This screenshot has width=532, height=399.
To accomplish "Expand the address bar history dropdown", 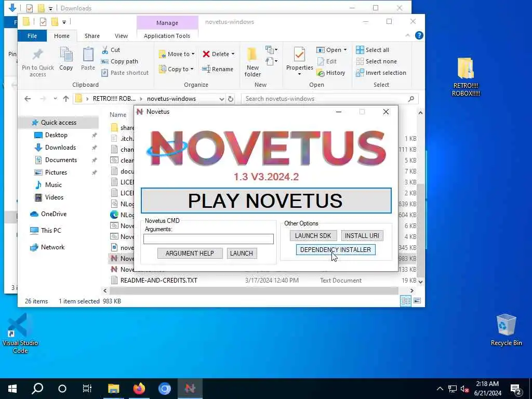I will (221, 99).
